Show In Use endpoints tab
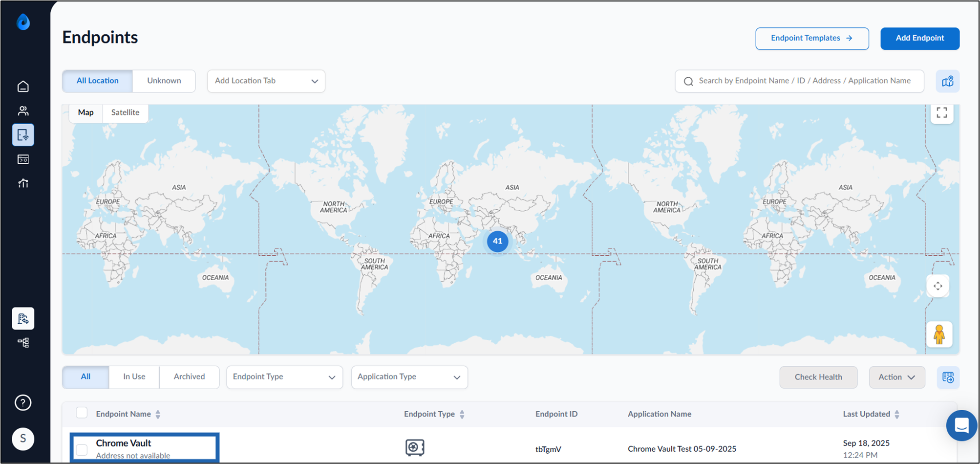This screenshot has width=980, height=464. coord(134,377)
